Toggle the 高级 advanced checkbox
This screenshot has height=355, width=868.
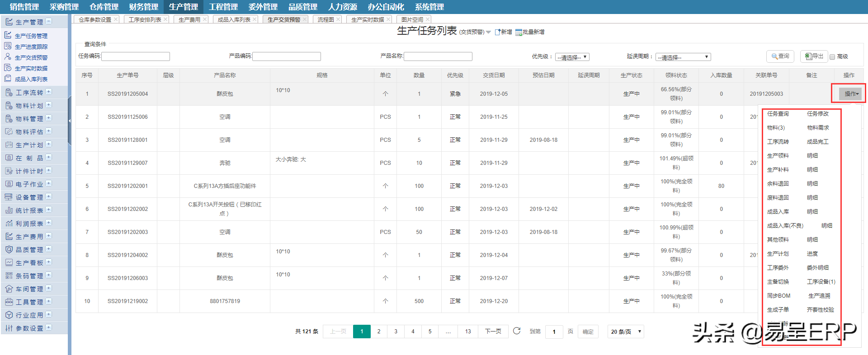(x=832, y=57)
